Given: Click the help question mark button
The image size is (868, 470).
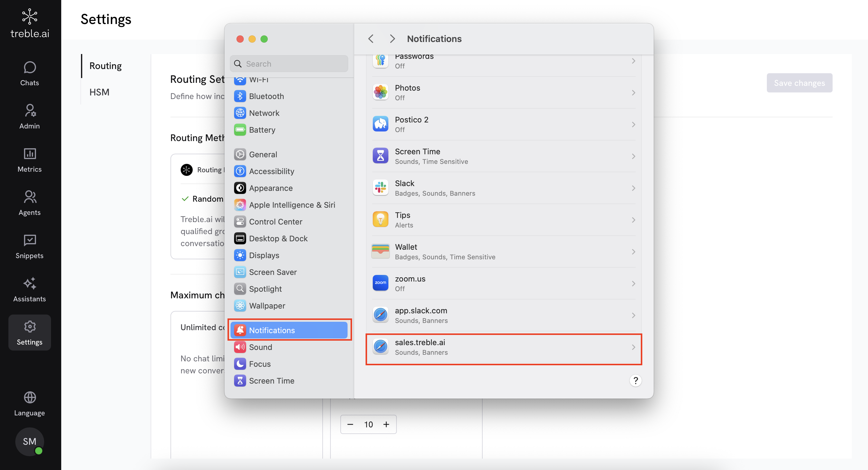Looking at the screenshot, I should tap(635, 380).
